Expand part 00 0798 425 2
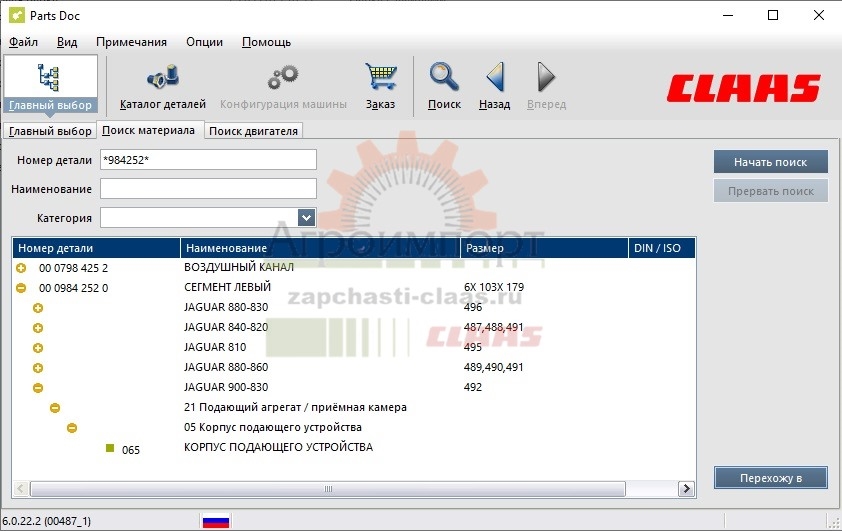 click(21, 267)
